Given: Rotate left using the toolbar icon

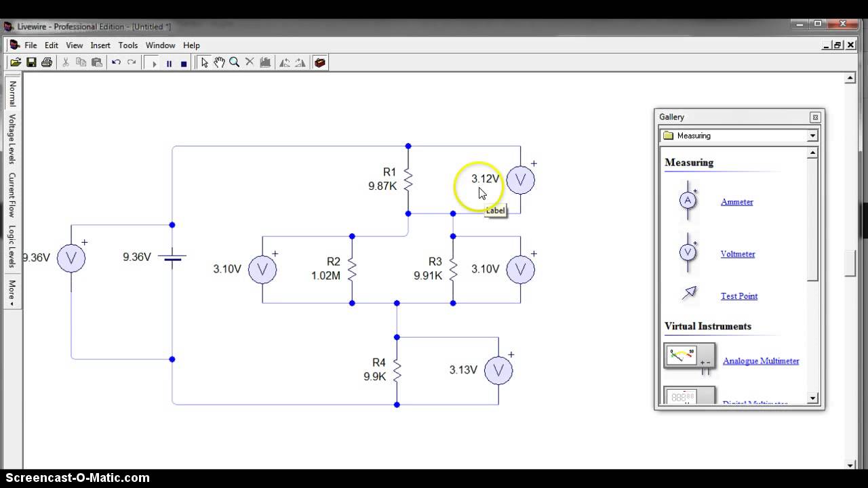Looking at the screenshot, I should point(285,62).
